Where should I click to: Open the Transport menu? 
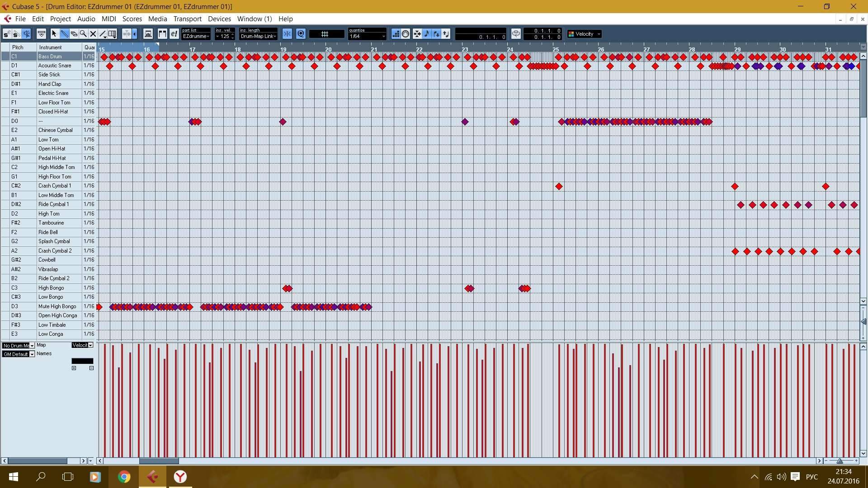pos(187,19)
